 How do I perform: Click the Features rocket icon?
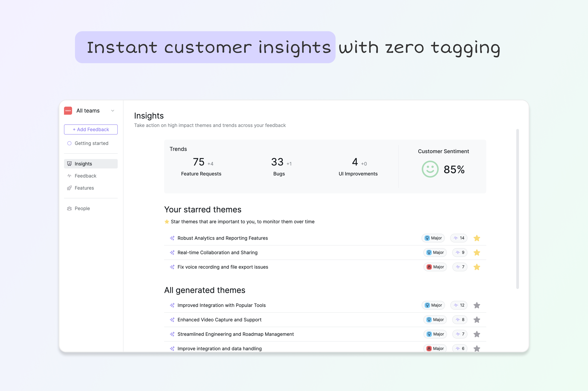click(69, 188)
